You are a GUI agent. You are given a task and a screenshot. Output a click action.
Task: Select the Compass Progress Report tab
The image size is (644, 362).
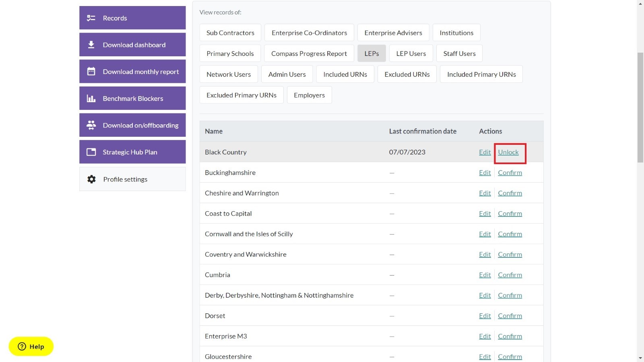309,53
